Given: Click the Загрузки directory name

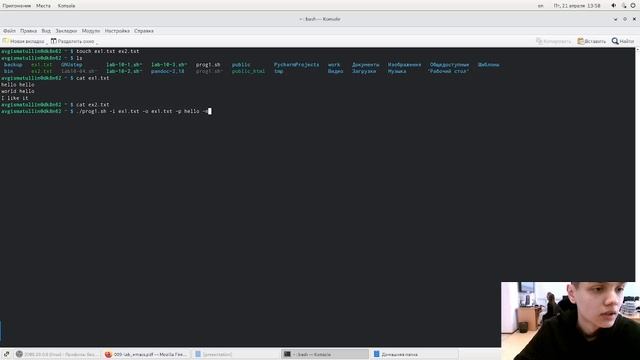Looking at the screenshot, I should click(x=364, y=71).
